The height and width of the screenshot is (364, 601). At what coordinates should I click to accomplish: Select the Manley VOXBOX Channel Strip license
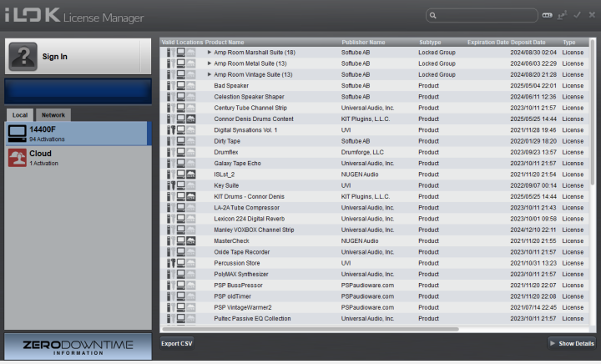pyautogui.click(x=375, y=230)
